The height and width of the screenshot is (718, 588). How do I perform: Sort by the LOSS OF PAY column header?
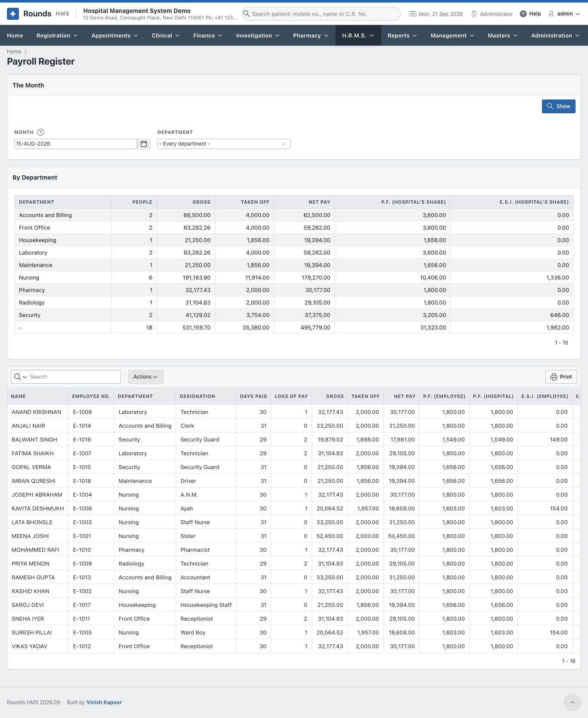click(291, 396)
